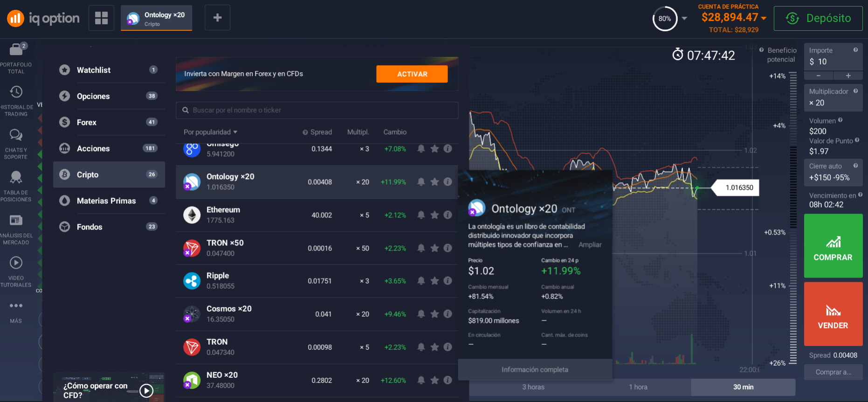This screenshot has width=868, height=402.
Task: Open Tabla de Posiciones sidebar icon
Action: pyautogui.click(x=16, y=177)
